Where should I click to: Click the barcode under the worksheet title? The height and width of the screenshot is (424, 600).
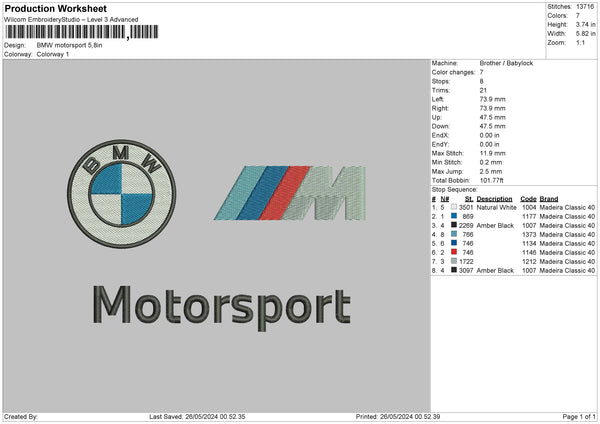[x=82, y=32]
